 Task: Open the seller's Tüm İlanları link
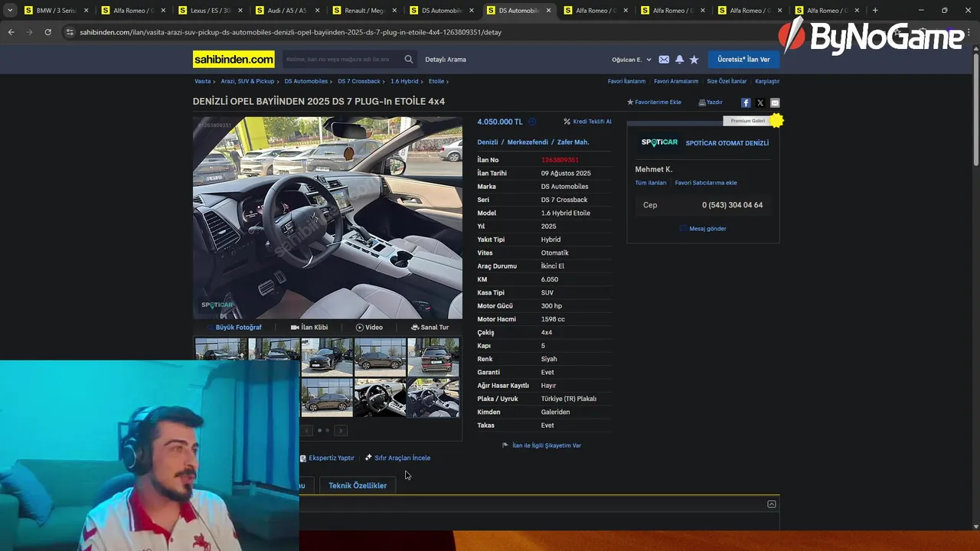tap(651, 183)
